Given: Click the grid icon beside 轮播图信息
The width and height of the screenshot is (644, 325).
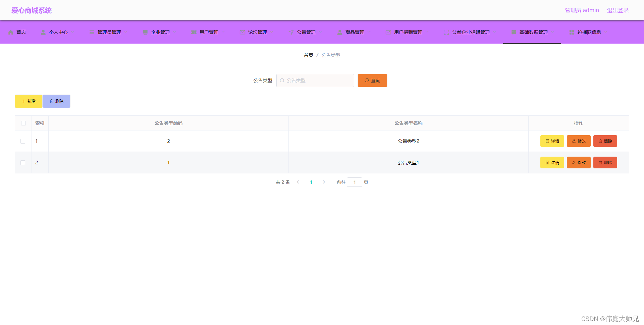Looking at the screenshot, I should coord(572,32).
